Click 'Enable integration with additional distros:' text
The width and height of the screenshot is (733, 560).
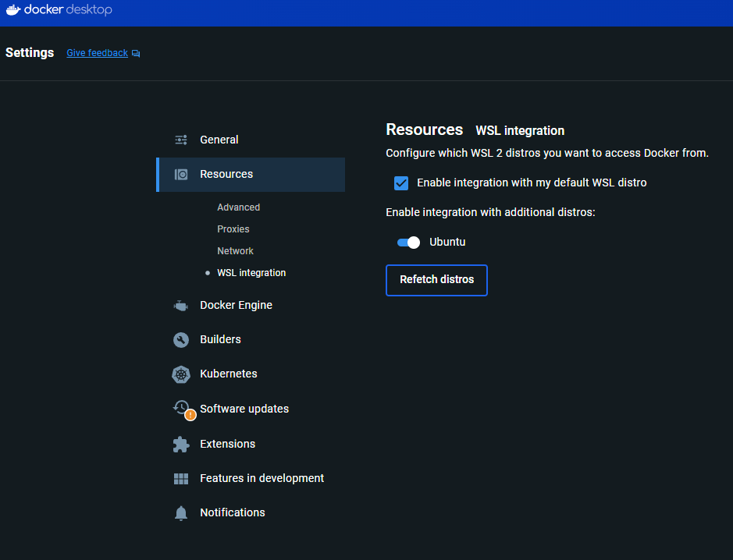pos(490,212)
